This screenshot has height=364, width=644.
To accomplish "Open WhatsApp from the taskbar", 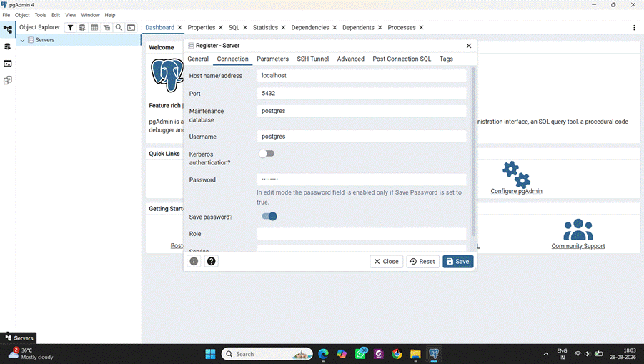I will point(361,354).
